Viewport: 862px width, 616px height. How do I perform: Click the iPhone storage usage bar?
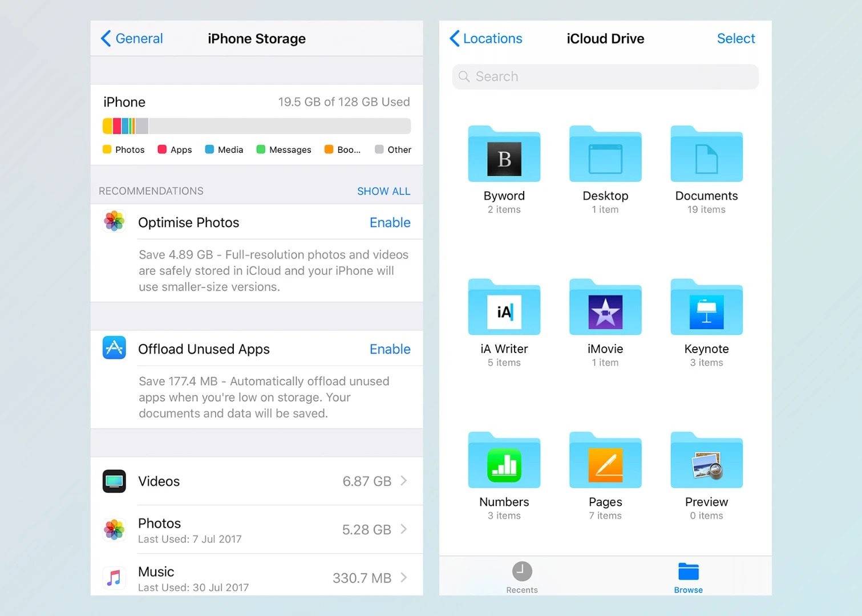(x=257, y=126)
